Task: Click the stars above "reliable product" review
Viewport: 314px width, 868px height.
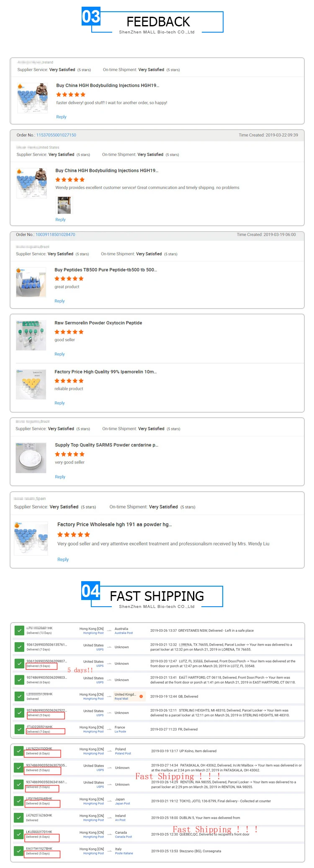Action: click(x=69, y=381)
